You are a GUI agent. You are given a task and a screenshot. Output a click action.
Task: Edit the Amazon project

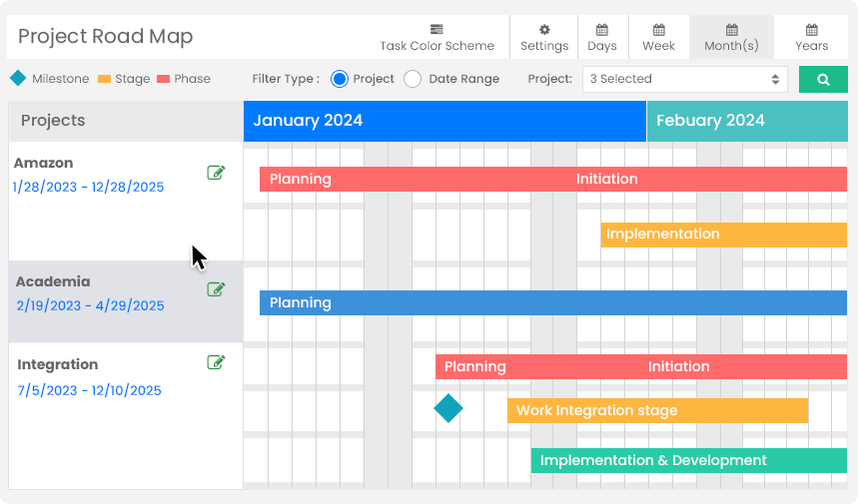click(216, 173)
